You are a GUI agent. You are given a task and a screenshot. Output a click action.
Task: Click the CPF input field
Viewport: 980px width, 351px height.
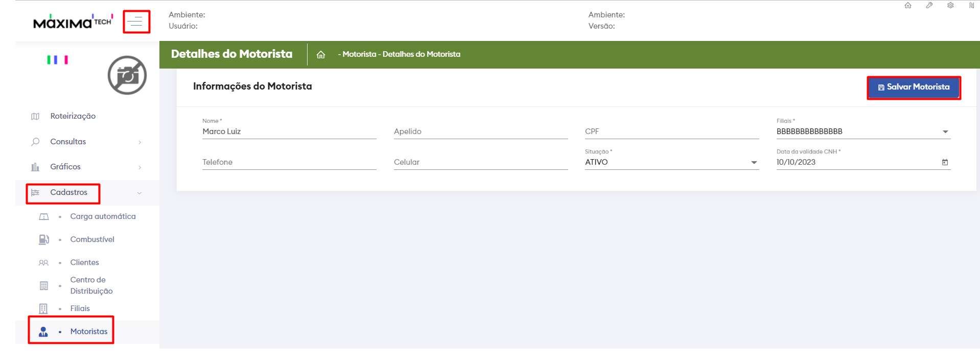[671, 131]
